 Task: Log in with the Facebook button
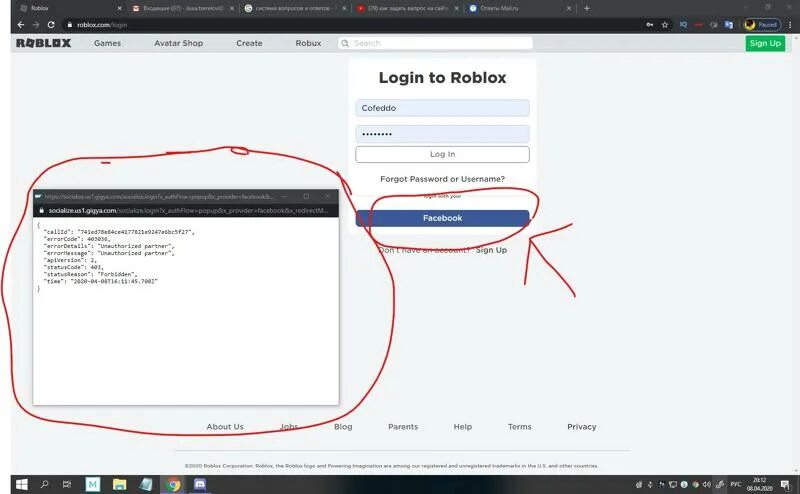click(442, 218)
